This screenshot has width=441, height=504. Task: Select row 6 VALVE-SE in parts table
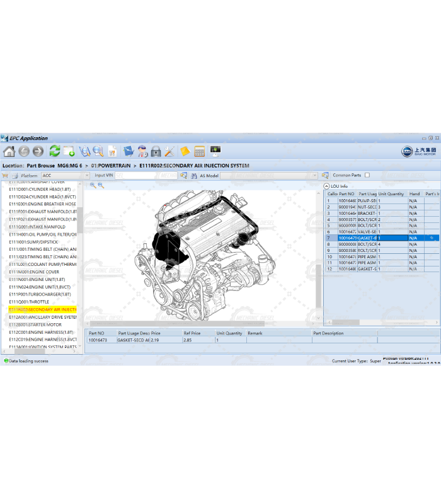[365, 232]
